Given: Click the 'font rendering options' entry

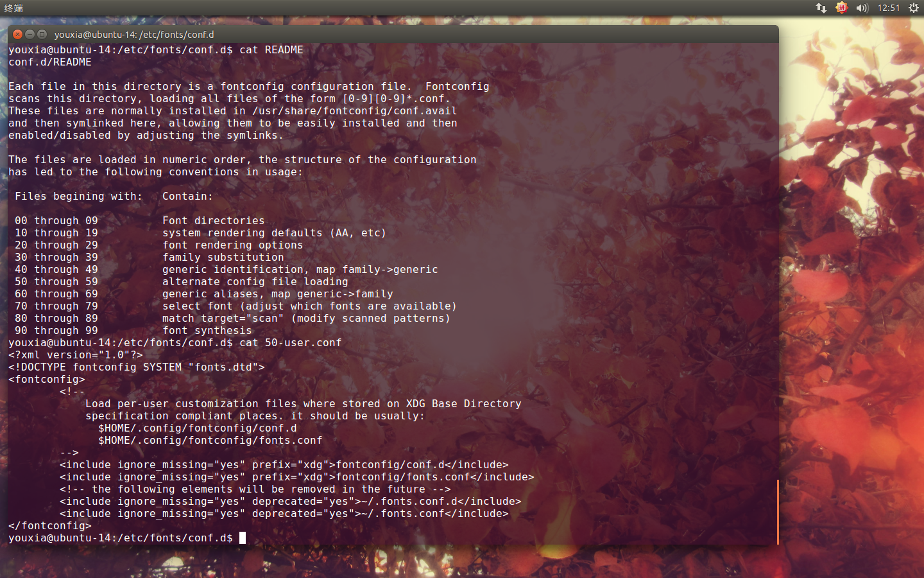Looking at the screenshot, I should [x=233, y=245].
